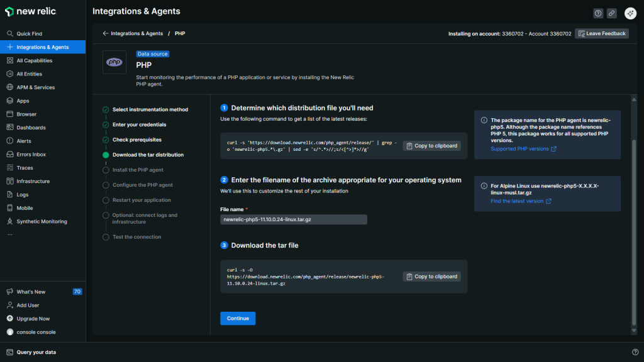Open Quick Find search in sidebar
This screenshot has height=362, width=644.
[x=29, y=34]
